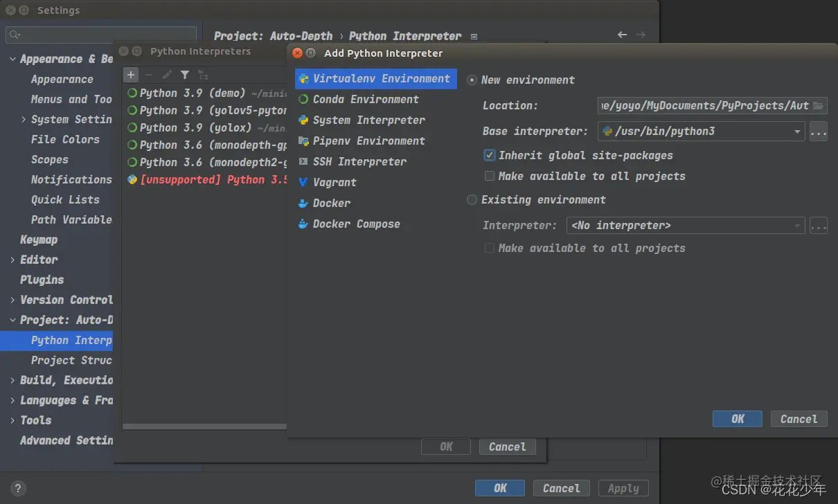The width and height of the screenshot is (838, 504).
Task: Click the help question mark icon
Action: pyautogui.click(x=18, y=488)
